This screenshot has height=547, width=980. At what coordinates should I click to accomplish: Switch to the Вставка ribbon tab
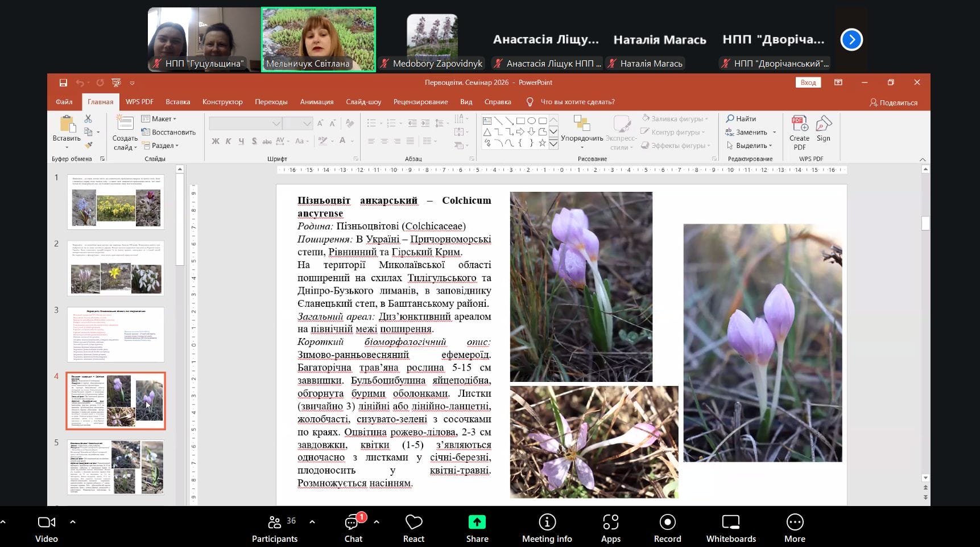click(177, 102)
